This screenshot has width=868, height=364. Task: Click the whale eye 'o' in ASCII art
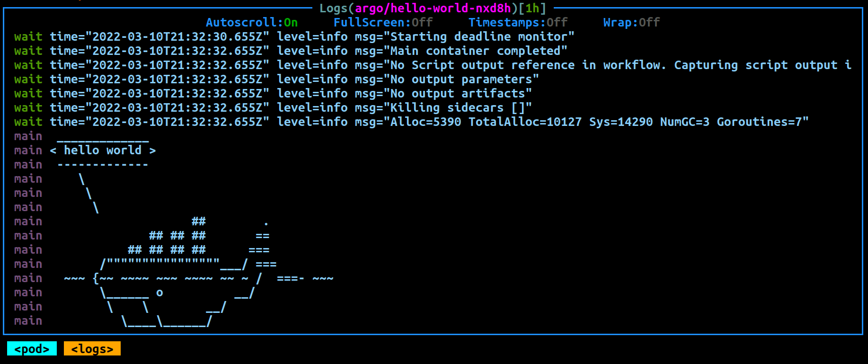point(159,293)
